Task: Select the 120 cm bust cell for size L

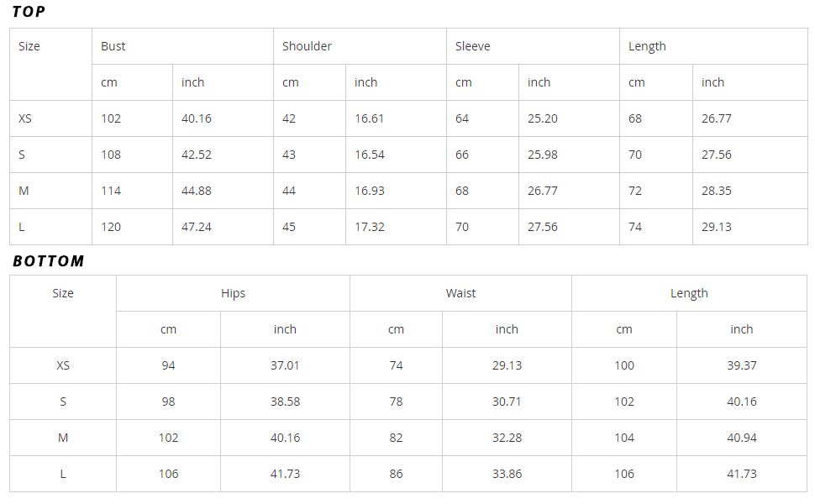Action: coord(111,227)
